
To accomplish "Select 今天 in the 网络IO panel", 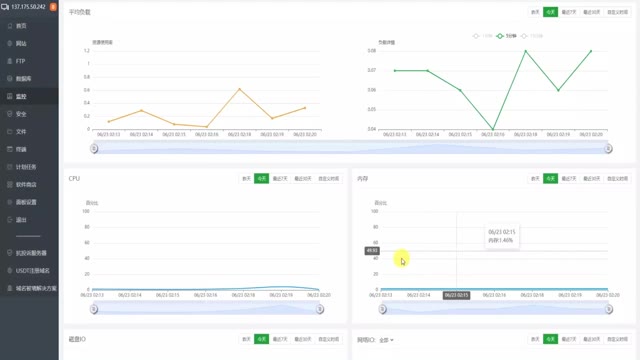I will coord(550,339).
